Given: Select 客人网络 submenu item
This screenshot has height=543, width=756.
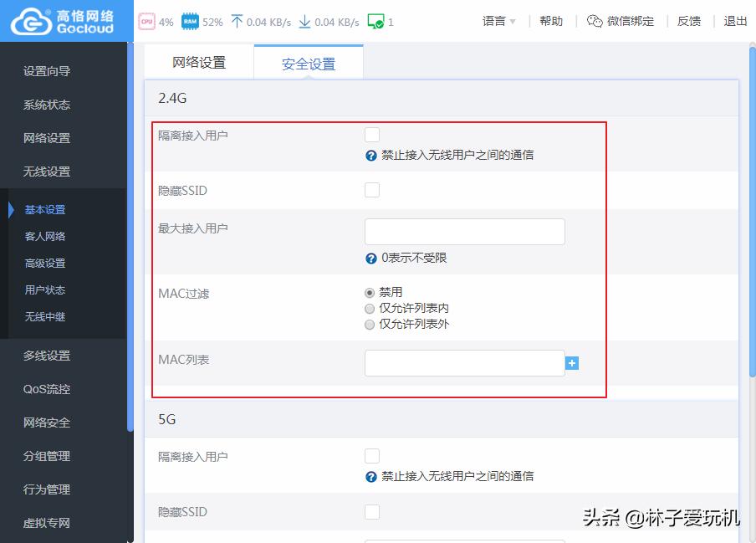Looking at the screenshot, I should click(45, 236).
